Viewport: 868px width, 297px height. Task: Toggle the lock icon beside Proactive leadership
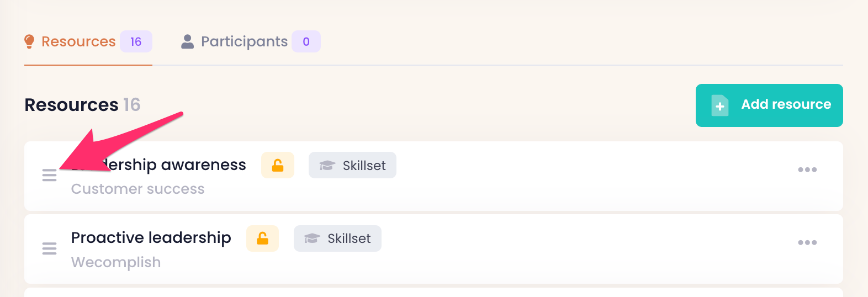click(x=262, y=238)
